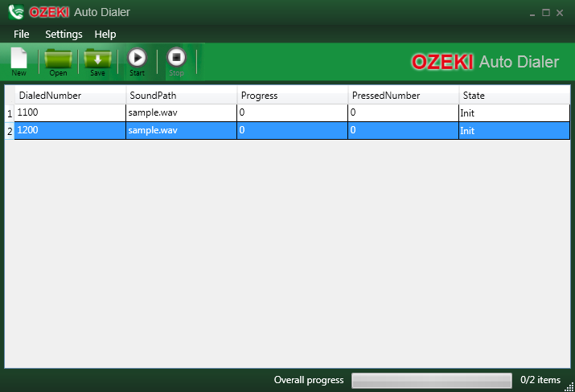575x392 pixels.
Task: Select row header number 1
Action: (10, 113)
